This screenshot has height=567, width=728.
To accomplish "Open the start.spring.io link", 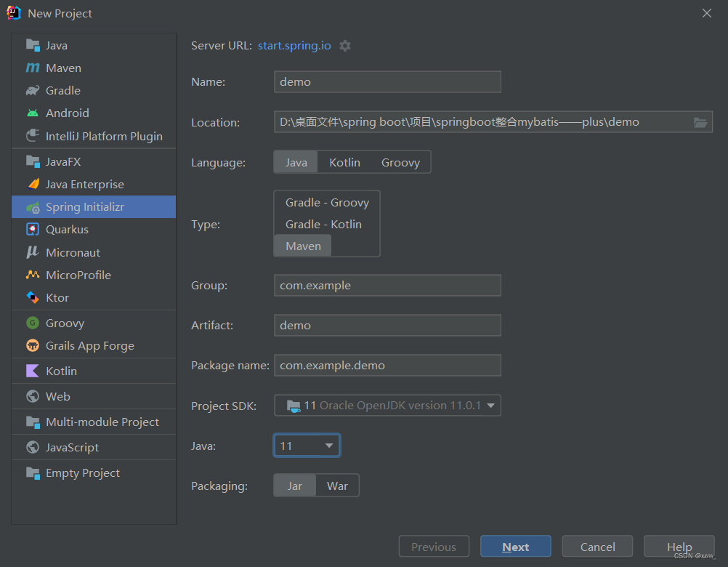I will coord(294,46).
